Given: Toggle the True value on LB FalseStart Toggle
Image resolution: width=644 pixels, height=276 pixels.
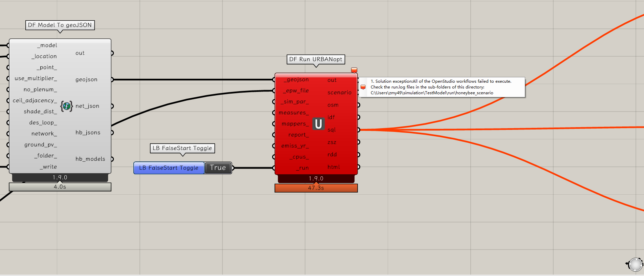Looking at the screenshot, I should pyautogui.click(x=218, y=168).
